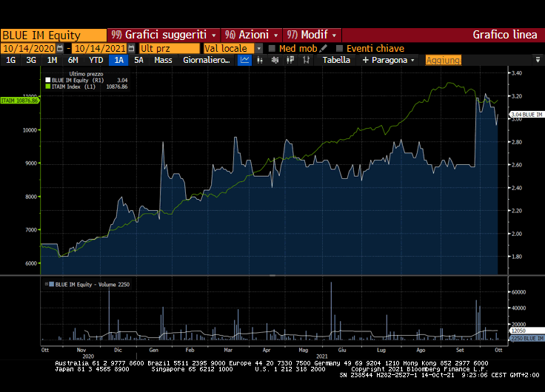Image resolution: width=545 pixels, height=392 pixels.
Task: Select the 1A time range
Action: pos(118,60)
